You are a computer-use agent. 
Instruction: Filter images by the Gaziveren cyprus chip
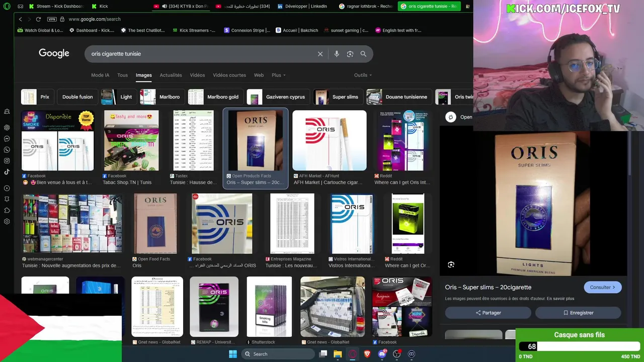(278, 97)
